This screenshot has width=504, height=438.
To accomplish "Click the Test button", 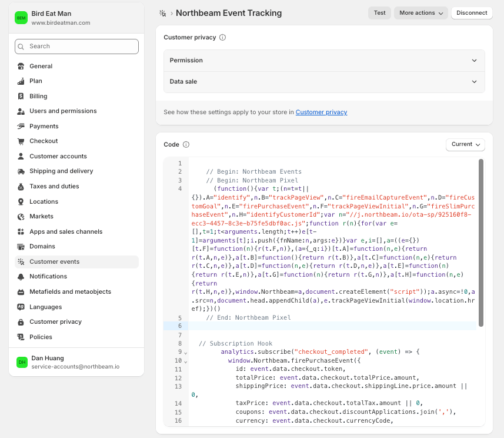I will pos(379,13).
